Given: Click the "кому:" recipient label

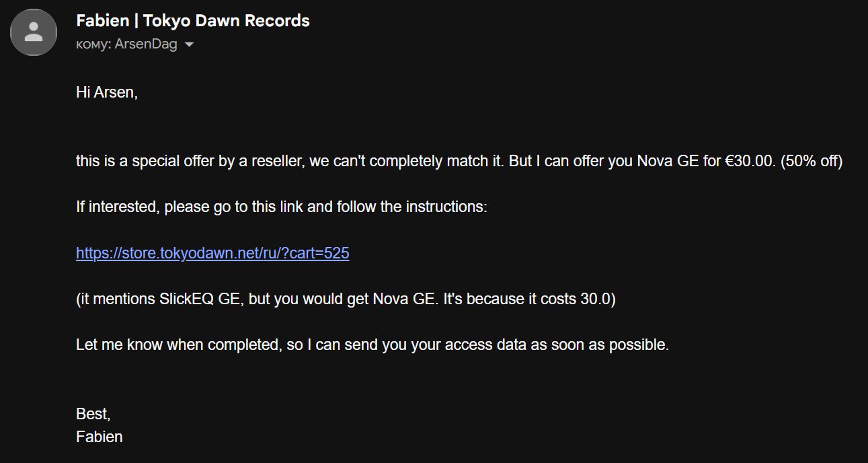Looking at the screenshot, I should (x=93, y=44).
